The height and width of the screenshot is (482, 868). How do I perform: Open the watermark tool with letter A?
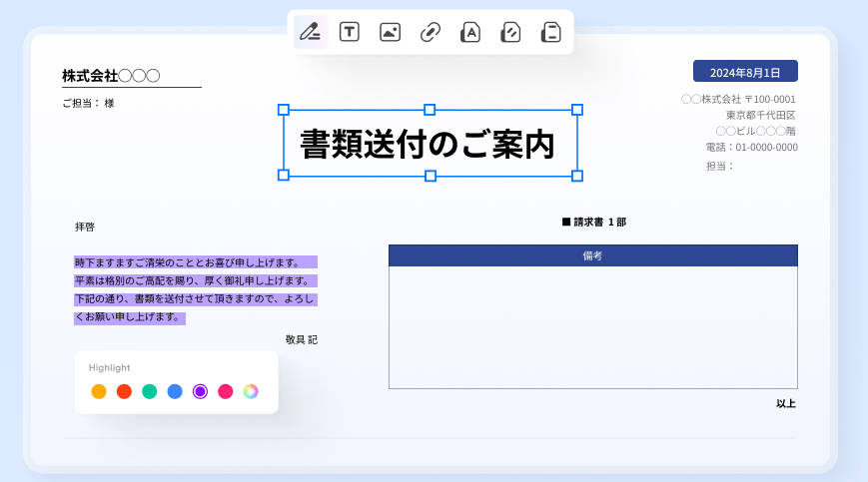click(x=470, y=32)
